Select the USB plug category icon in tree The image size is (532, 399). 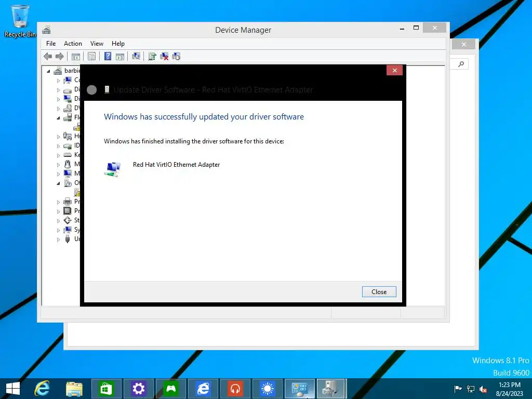[68, 239]
